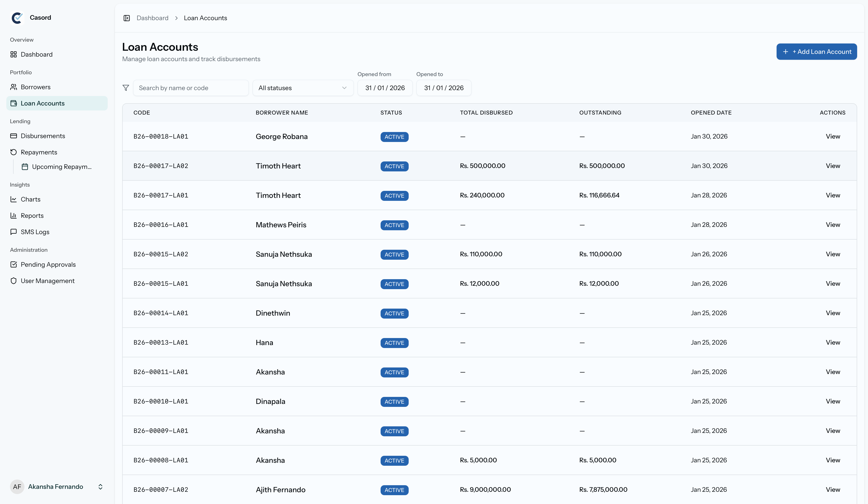The width and height of the screenshot is (868, 504).
Task: Expand the Akansha Fernando user menu
Action: [100, 486]
